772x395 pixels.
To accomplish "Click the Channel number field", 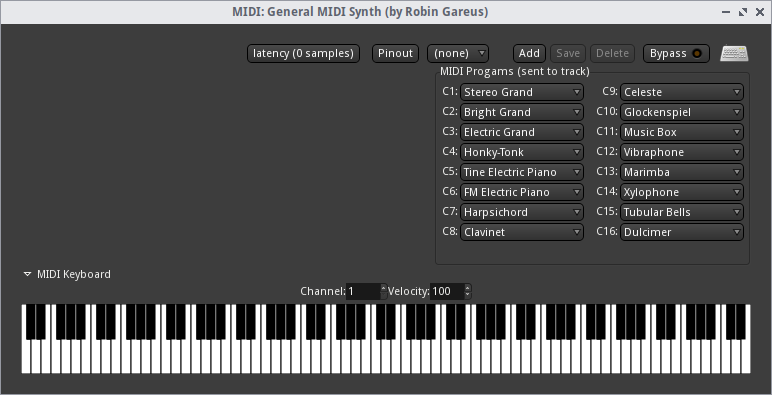I will [x=363, y=292].
